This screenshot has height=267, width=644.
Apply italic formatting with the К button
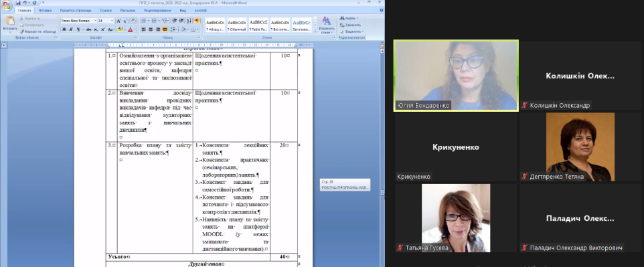coord(71,29)
